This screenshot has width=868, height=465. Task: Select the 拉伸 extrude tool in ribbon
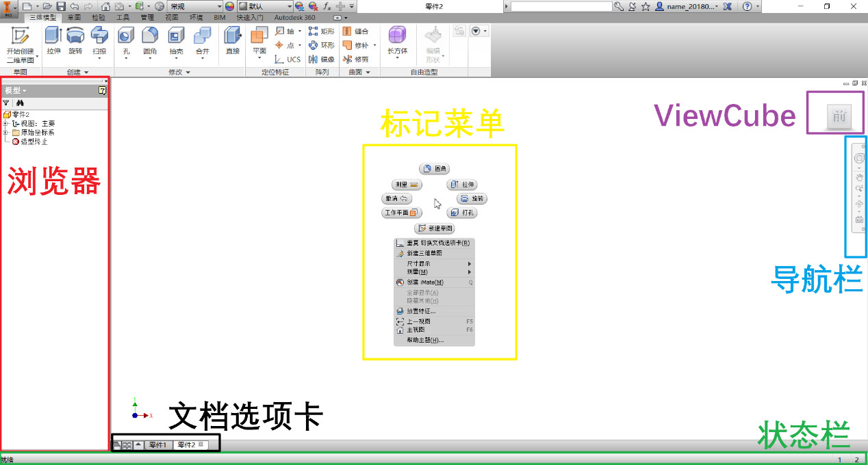pos(53,40)
